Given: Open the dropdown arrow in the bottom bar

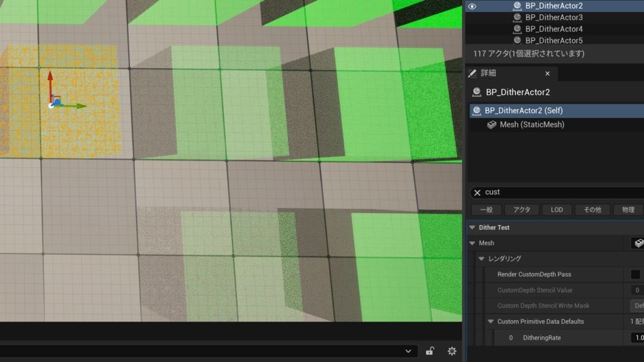Looking at the screenshot, I should point(408,351).
